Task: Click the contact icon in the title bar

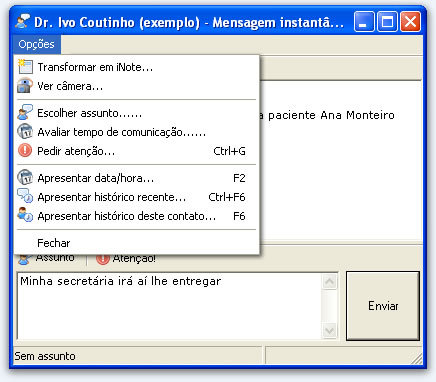Action: coord(23,22)
